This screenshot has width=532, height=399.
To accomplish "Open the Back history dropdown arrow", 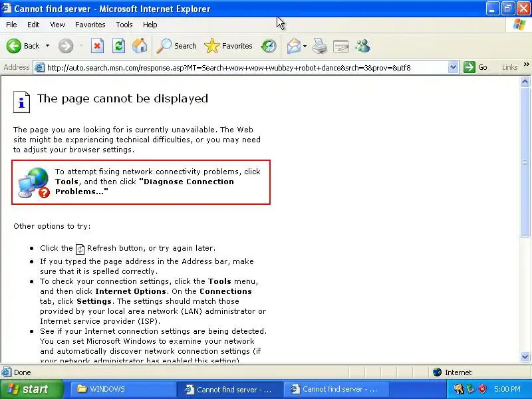I will 47,46.
